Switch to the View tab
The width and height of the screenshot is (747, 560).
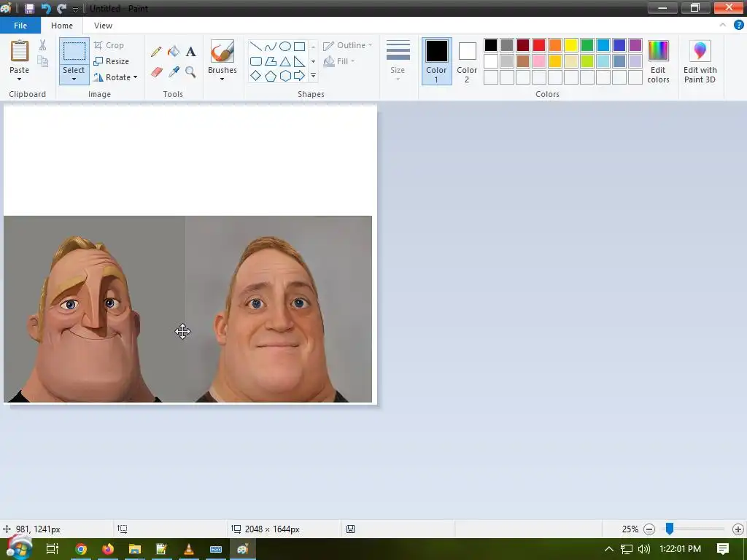[103, 26]
